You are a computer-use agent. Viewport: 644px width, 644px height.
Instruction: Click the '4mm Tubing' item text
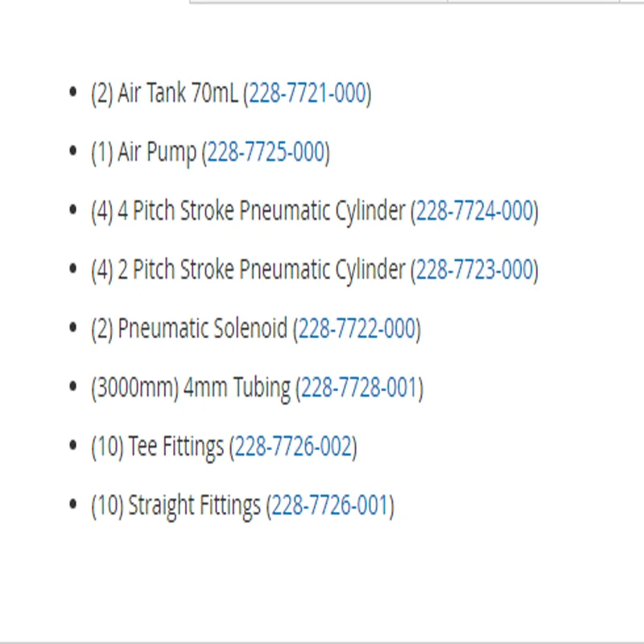pyautogui.click(x=237, y=390)
